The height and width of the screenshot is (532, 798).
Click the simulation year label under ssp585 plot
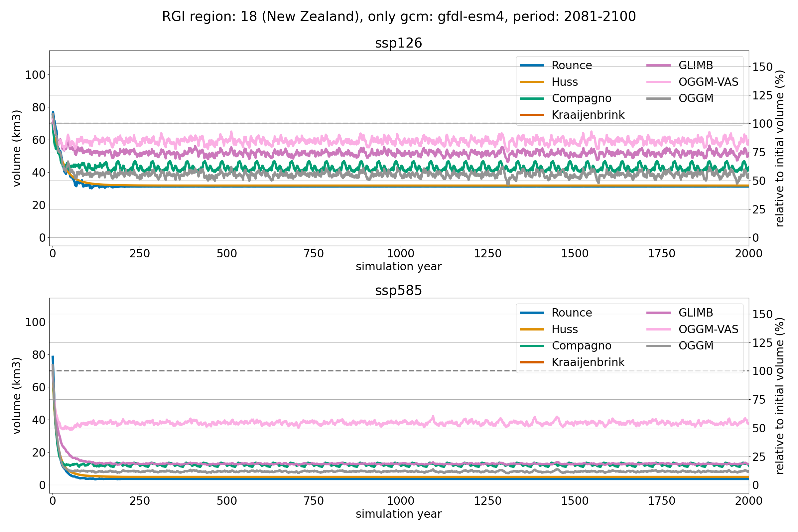398,514
